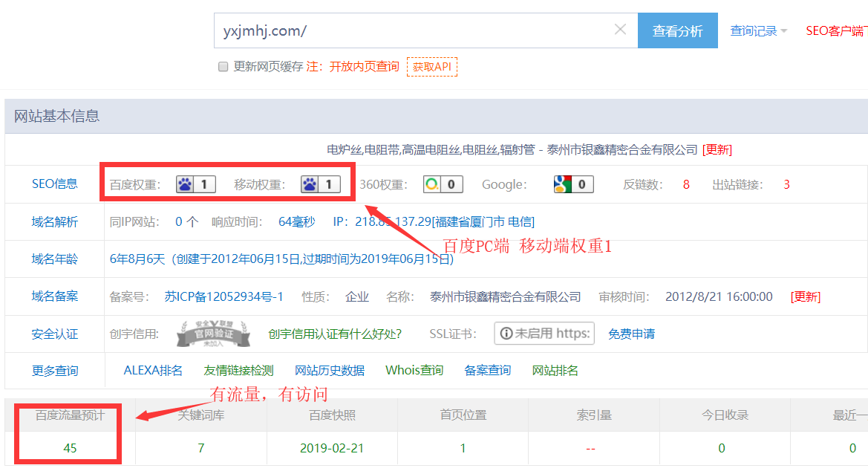868x474 pixels.
Task: Click the 今日收录 value 0
Action: tap(721, 449)
